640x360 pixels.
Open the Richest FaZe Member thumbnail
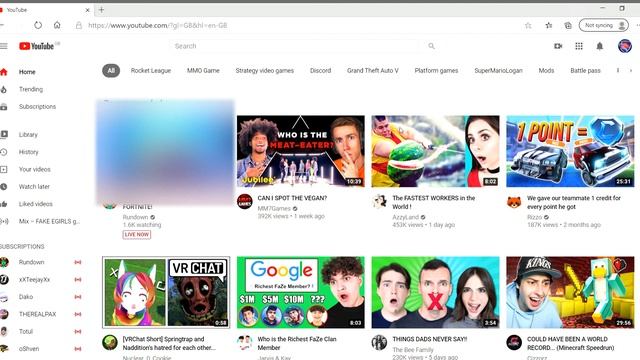[x=301, y=292]
